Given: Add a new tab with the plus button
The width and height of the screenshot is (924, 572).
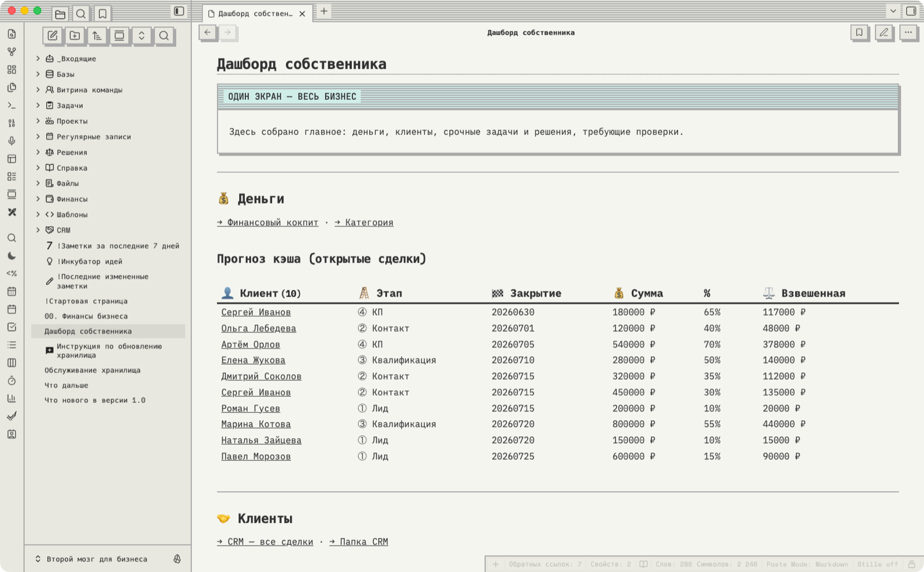Looking at the screenshot, I should coord(324,12).
